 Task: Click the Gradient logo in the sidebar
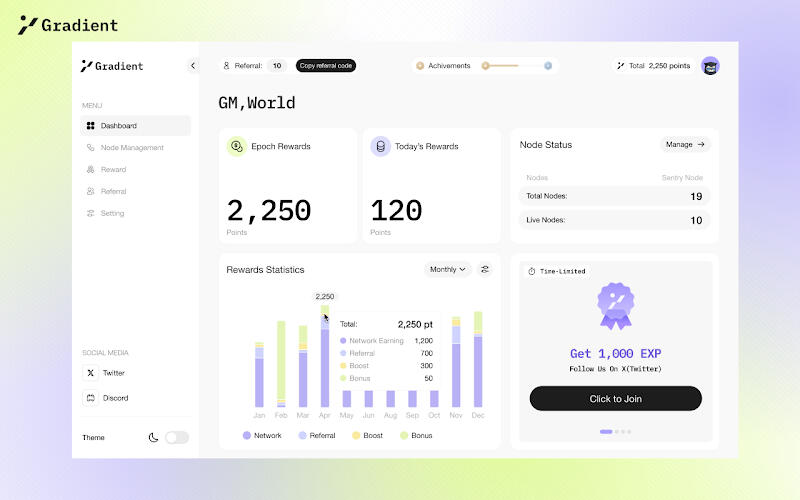112,66
